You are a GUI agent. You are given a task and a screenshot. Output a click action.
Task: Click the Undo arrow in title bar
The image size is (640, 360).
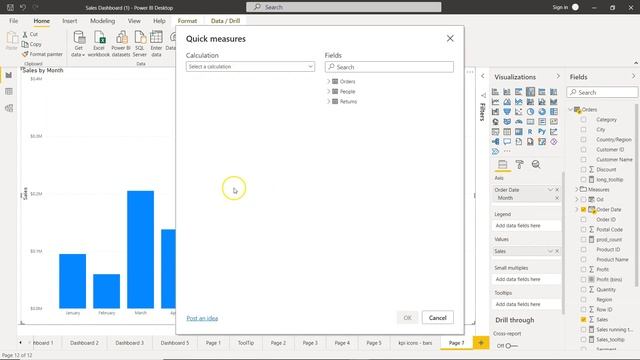pyautogui.click(x=23, y=7)
